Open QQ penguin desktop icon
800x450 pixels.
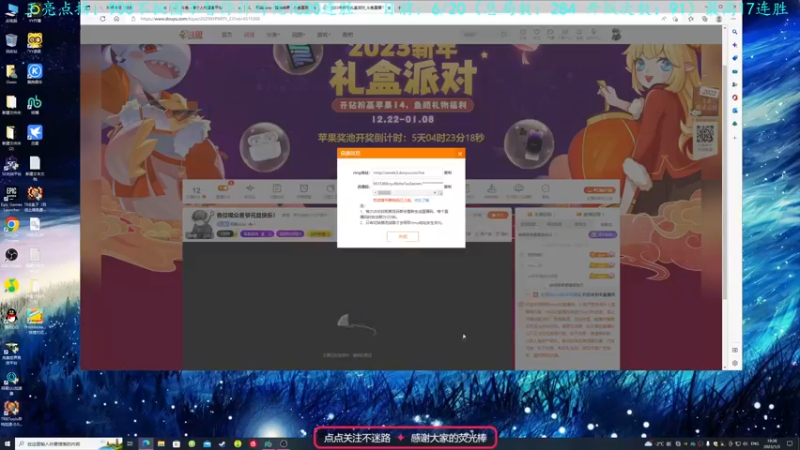pos(11,317)
